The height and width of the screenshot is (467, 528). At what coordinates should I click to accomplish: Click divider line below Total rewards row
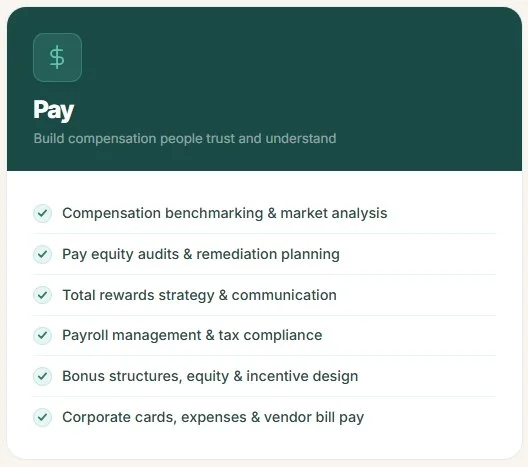[x=264, y=315]
